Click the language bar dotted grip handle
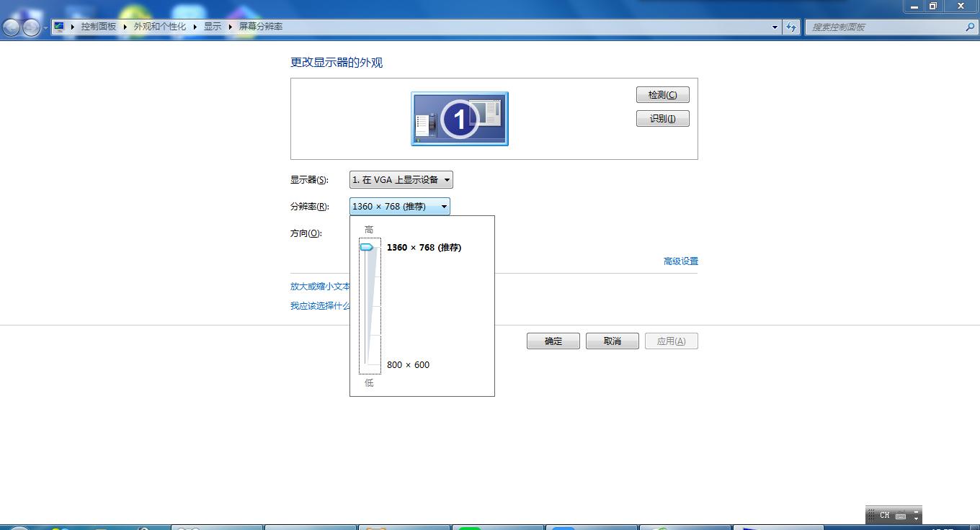The width and height of the screenshot is (980, 530). [x=871, y=516]
